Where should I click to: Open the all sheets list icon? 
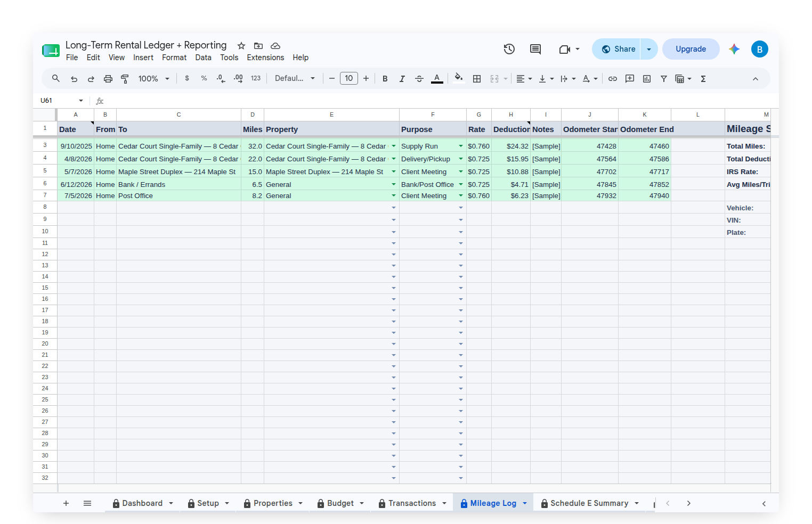tap(87, 503)
